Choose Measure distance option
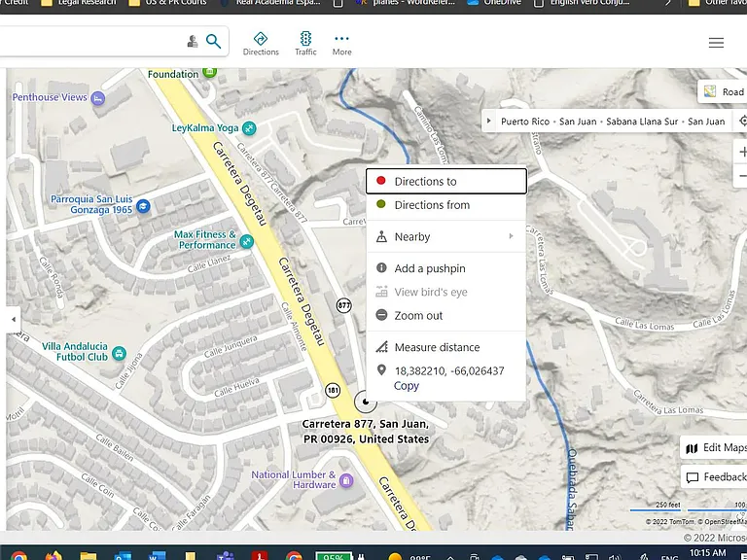Screen dimensions: 747x560 point(446,347)
